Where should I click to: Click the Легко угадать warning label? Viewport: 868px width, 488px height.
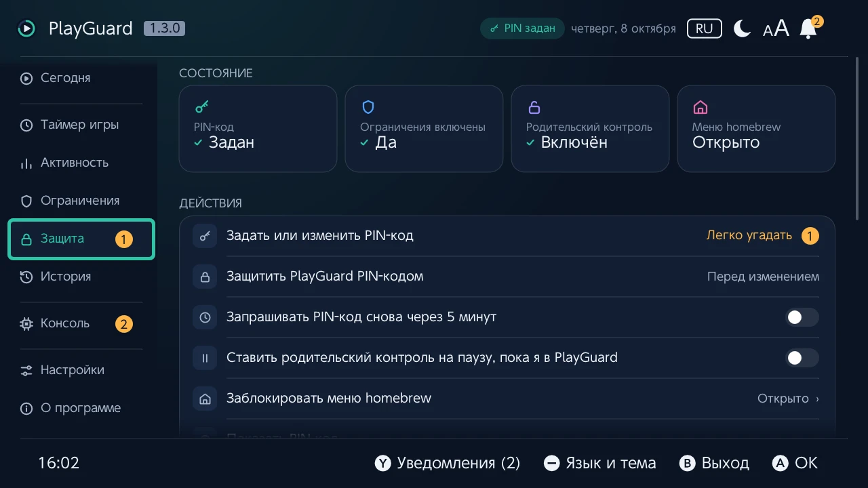(749, 236)
